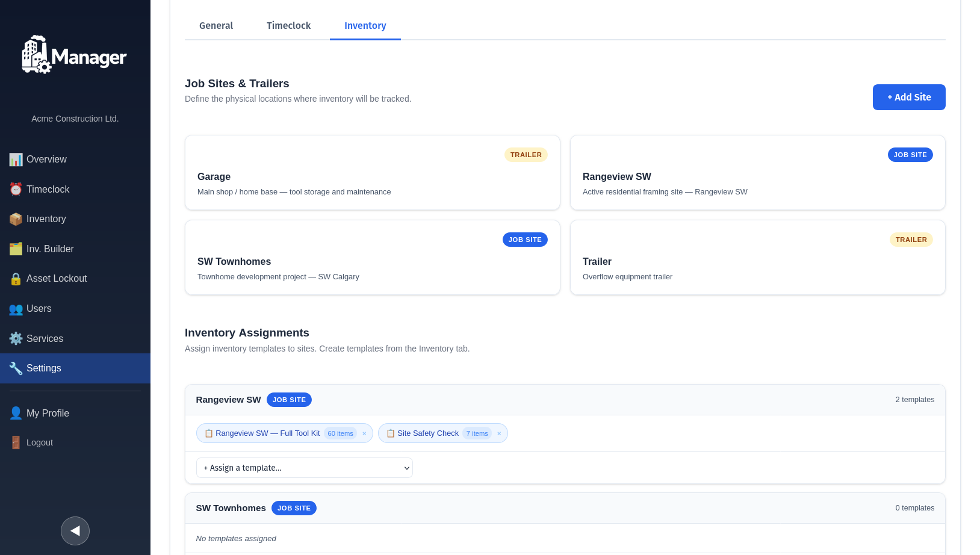Screen dimensions: 980x555
Task: Click the TRAILER badge on the Garage card
Action: [x=526, y=155]
